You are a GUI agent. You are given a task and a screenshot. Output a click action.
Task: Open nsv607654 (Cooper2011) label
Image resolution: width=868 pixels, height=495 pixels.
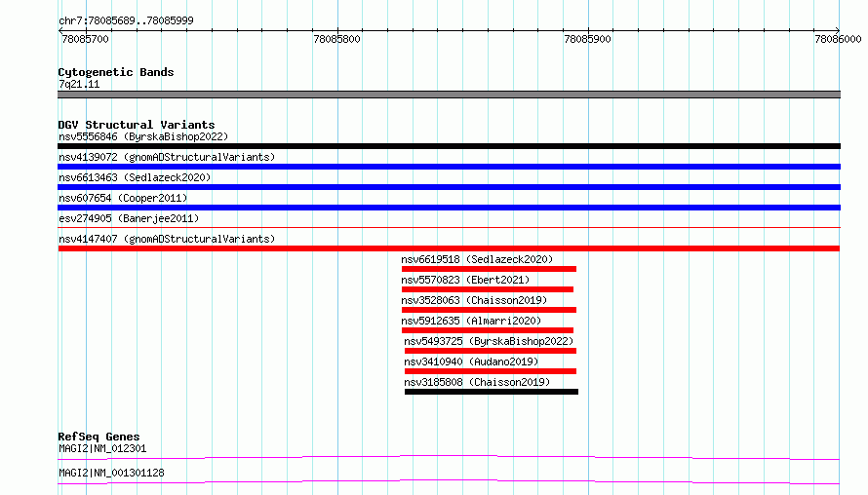[x=123, y=198]
